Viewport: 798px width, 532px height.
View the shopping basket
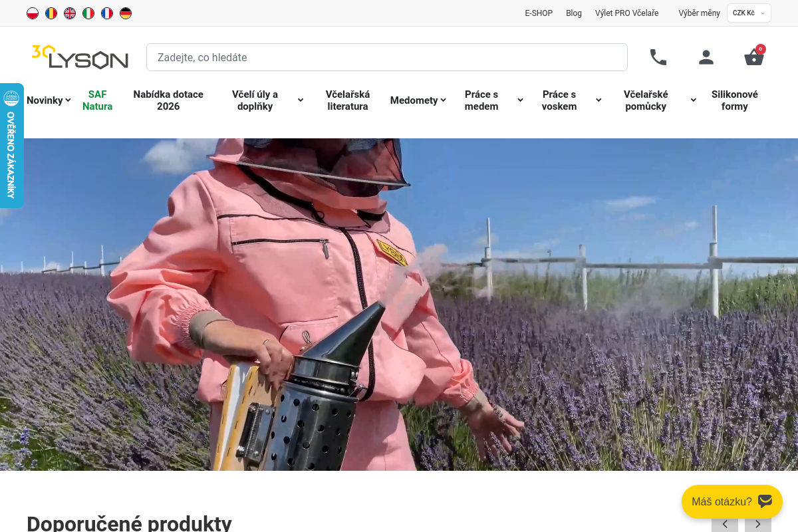click(x=754, y=56)
